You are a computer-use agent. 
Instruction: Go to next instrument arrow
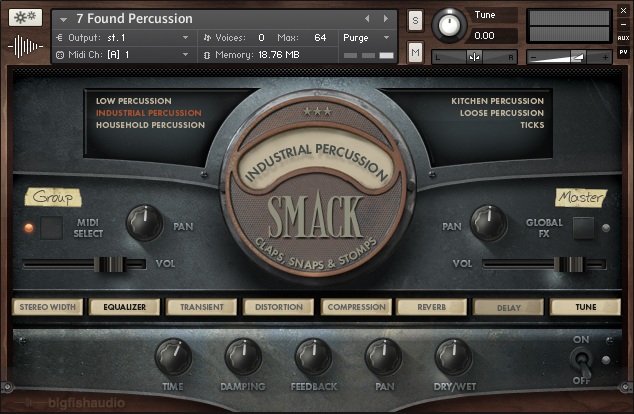click(386, 19)
